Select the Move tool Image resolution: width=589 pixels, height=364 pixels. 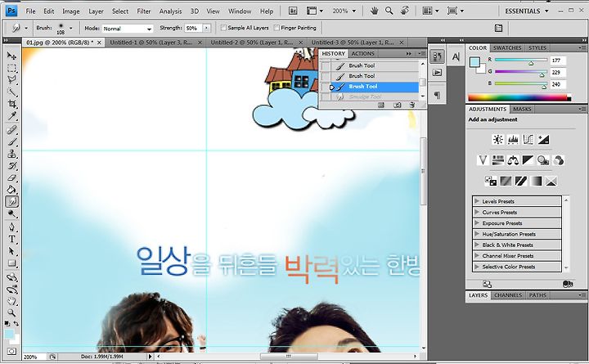(x=11, y=56)
